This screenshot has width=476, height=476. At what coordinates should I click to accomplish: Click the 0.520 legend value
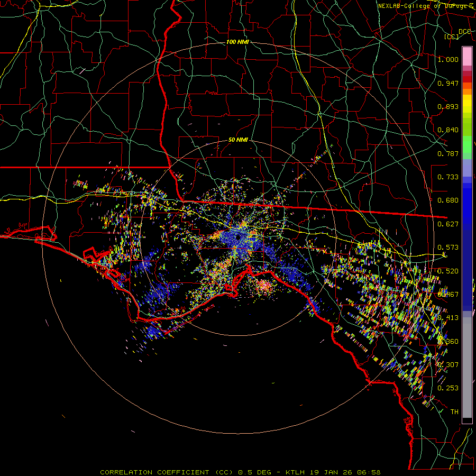pos(448,271)
